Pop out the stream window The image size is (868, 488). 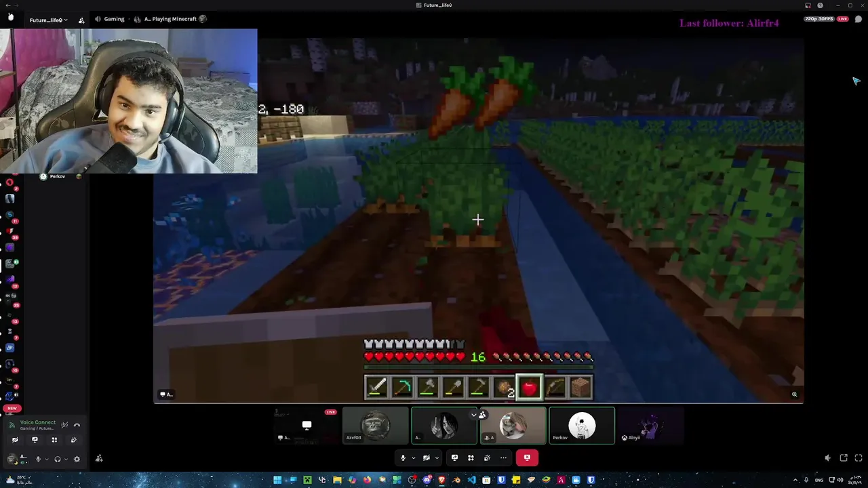844,458
